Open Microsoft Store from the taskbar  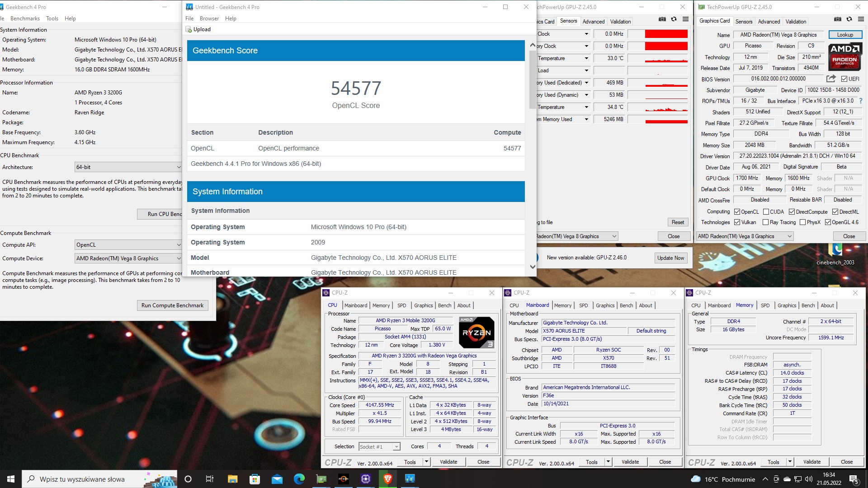point(255,479)
